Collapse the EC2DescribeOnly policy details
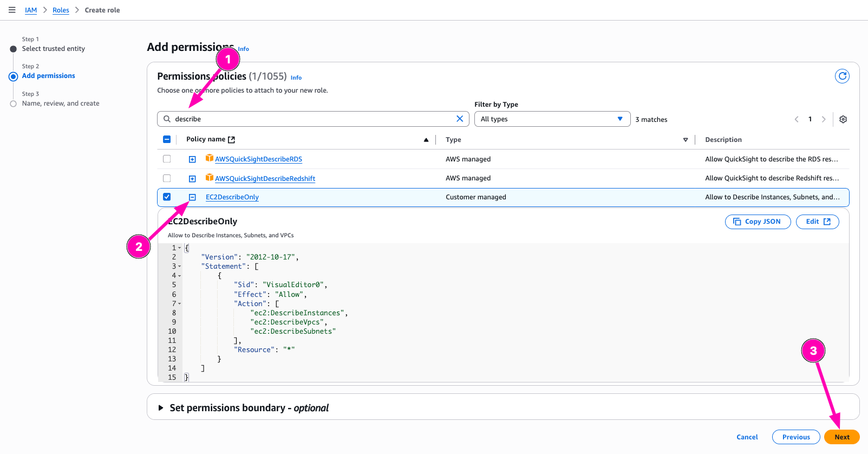Viewport: 868px width, 454px height. (192, 197)
